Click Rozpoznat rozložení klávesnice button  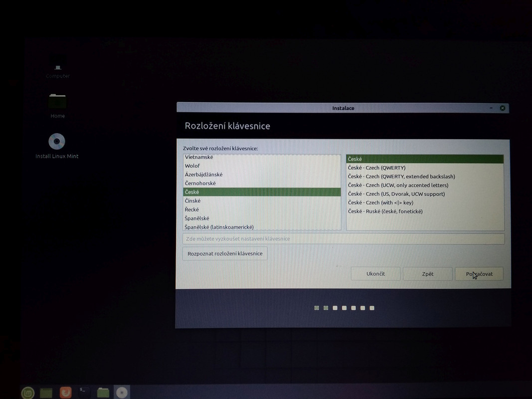tap(225, 253)
